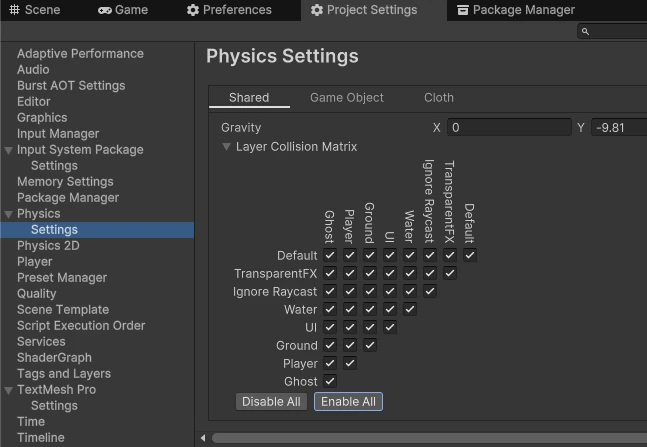The image size is (647, 447).
Task: Open Time settings
Action: pyautogui.click(x=31, y=422)
